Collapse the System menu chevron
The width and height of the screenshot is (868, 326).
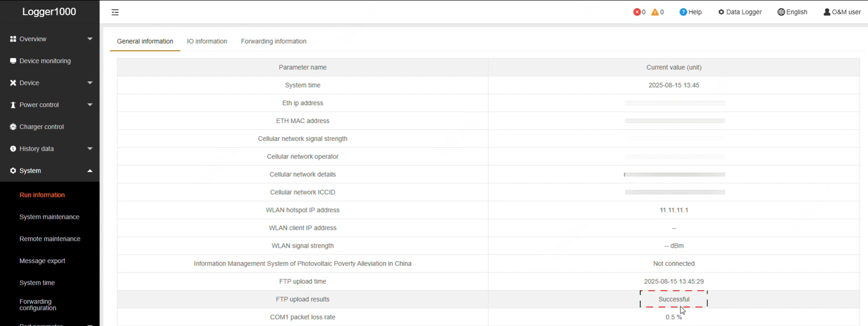pyautogui.click(x=90, y=170)
